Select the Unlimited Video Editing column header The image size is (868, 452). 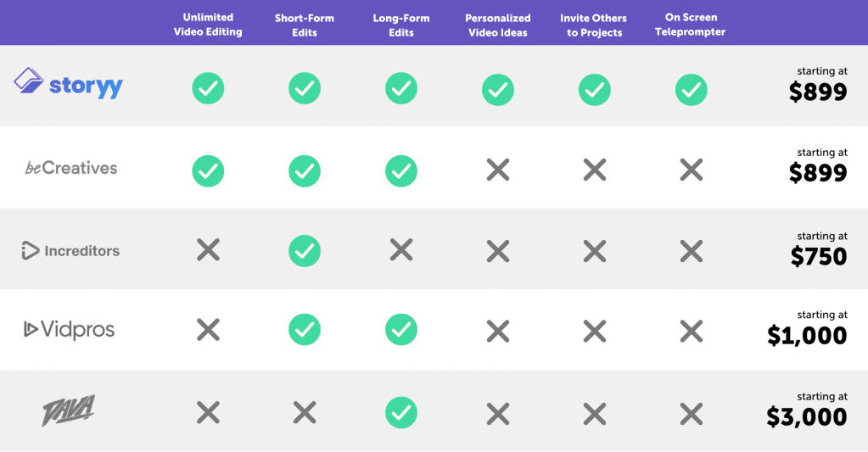point(208,25)
